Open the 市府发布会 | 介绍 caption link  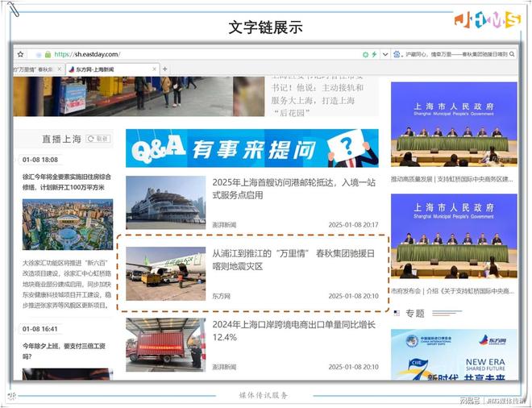click(453, 291)
